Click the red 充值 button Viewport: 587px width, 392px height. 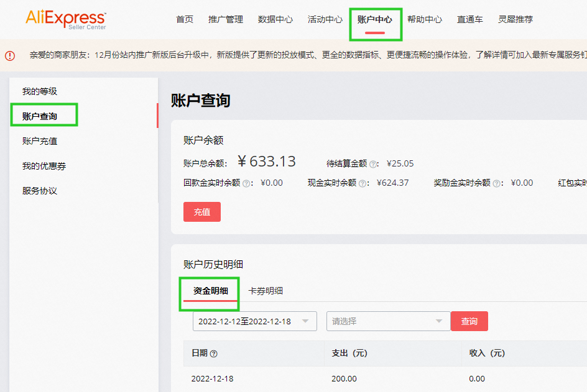202,211
